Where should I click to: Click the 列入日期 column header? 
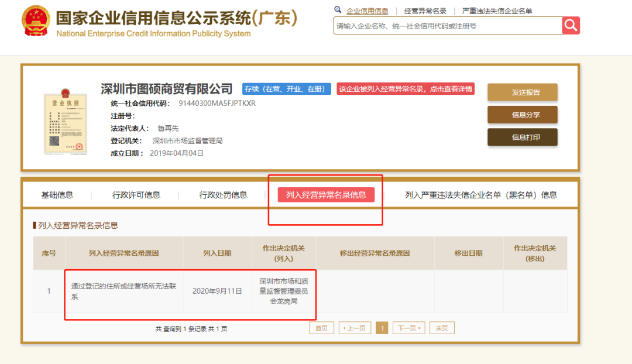pos(217,253)
